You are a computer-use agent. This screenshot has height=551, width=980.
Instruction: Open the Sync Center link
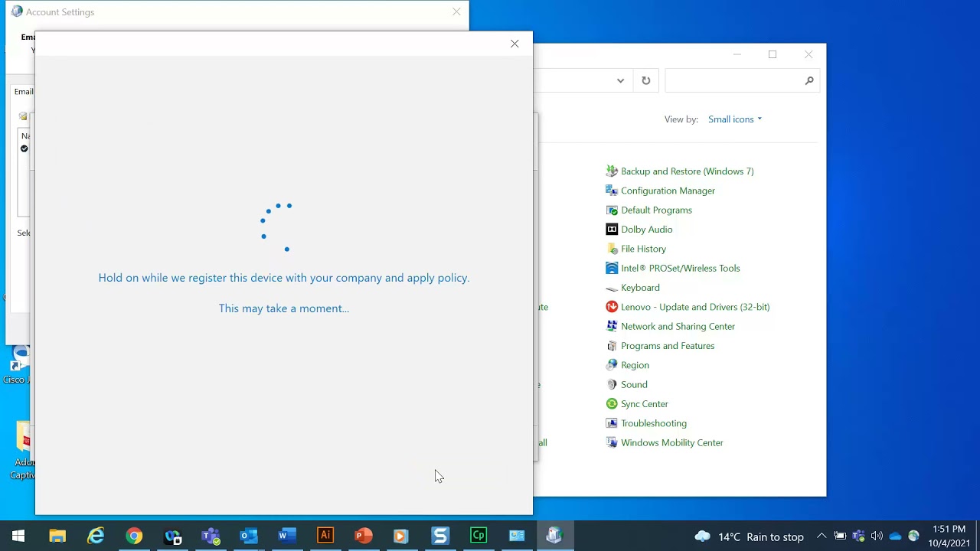pyautogui.click(x=645, y=404)
